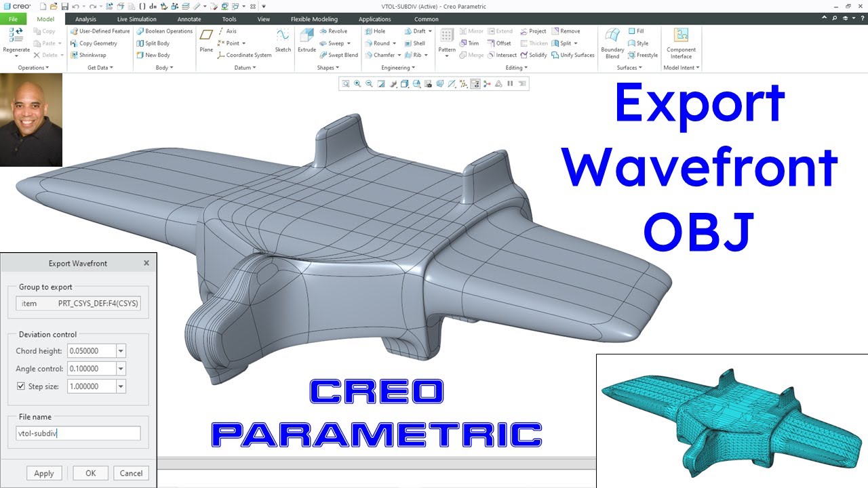Open User-Defined Feature
The height and width of the screenshot is (488, 868).
(x=100, y=31)
